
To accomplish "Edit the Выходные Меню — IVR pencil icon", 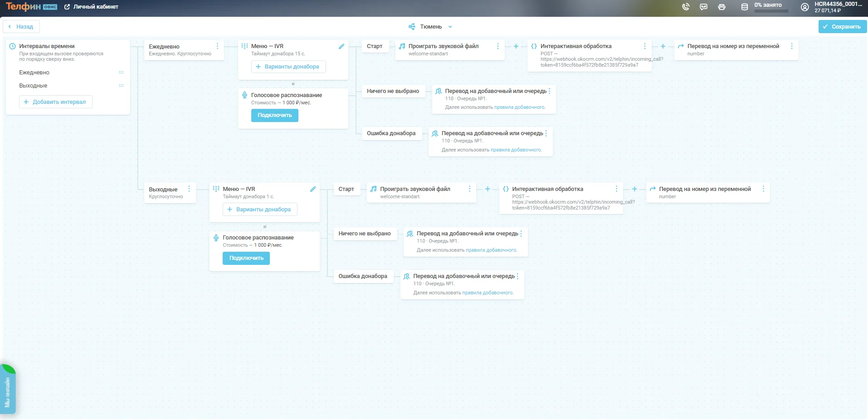I will click(313, 189).
